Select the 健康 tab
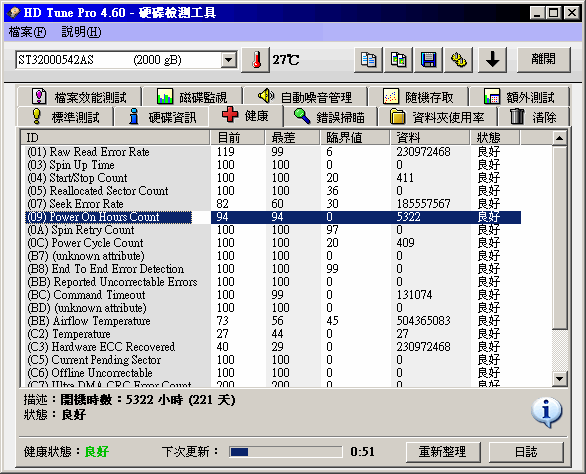 (246, 116)
